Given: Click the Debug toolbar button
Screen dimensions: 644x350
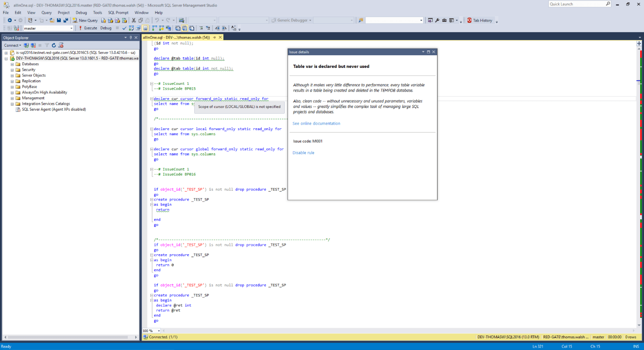Looking at the screenshot, I should [x=106, y=28].
